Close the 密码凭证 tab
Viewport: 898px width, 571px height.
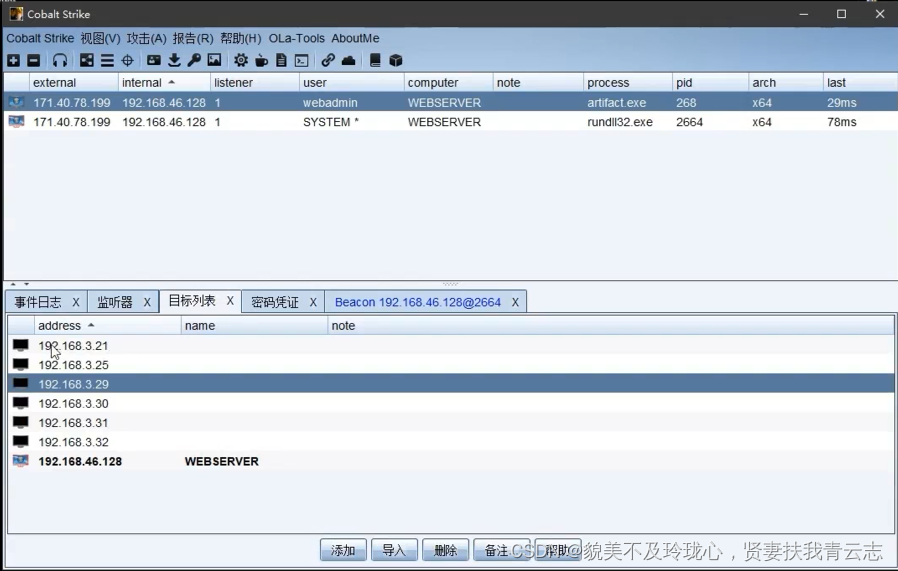[313, 302]
